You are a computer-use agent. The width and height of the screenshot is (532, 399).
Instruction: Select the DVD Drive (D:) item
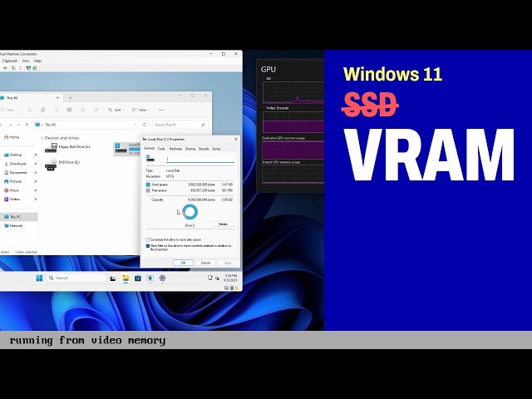coord(63,164)
